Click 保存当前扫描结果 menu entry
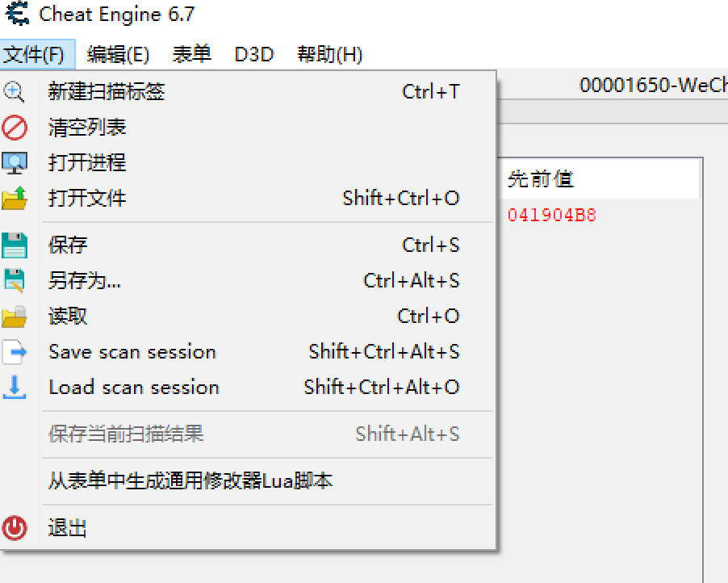Image resolution: width=728 pixels, height=583 pixels. pyautogui.click(x=249, y=434)
